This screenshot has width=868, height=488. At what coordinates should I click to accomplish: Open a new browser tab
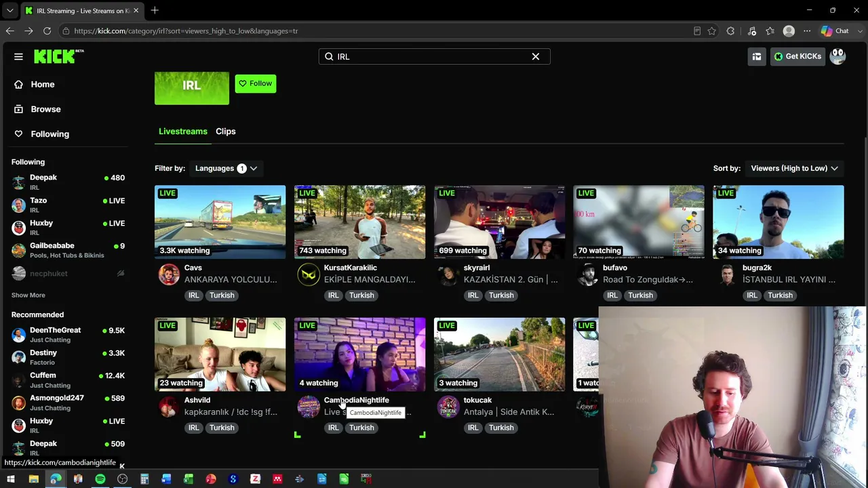coord(155,10)
